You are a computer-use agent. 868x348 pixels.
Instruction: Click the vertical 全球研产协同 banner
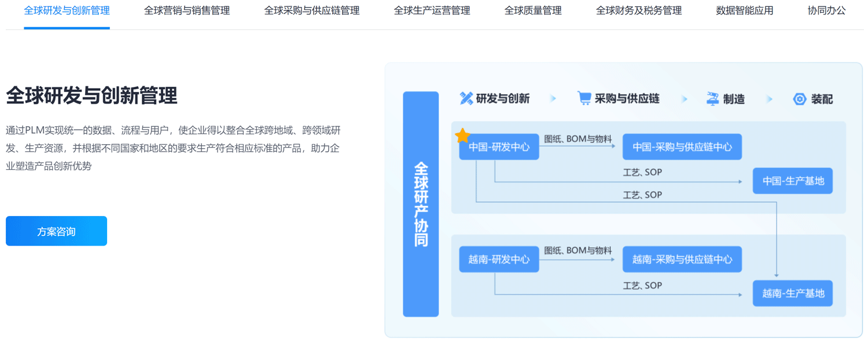(421, 204)
